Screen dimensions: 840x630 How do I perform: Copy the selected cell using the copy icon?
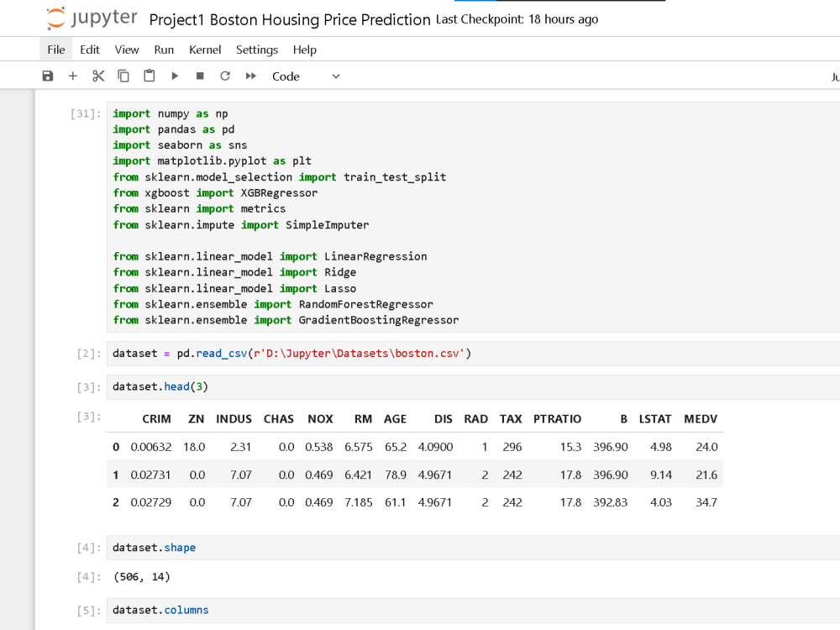[123, 76]
